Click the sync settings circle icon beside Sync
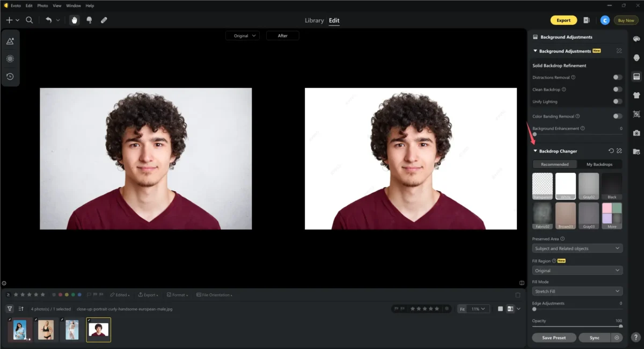This screenshot has height=349, width=644. click(617, 338)
